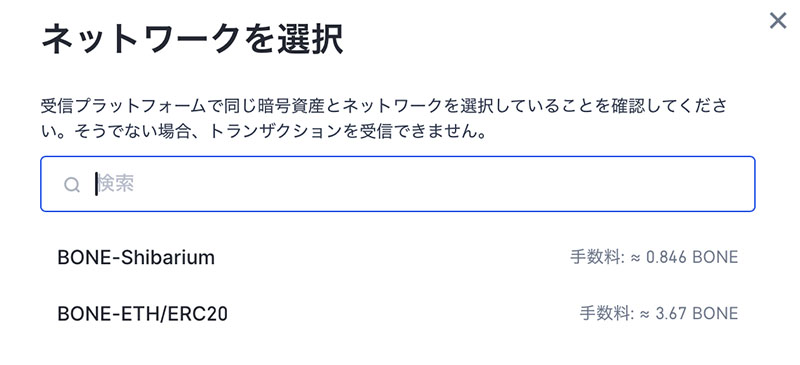Click the 受信プラットフォーム warning description paragraph
Screen dimensions: 800x365
[384, 120]
